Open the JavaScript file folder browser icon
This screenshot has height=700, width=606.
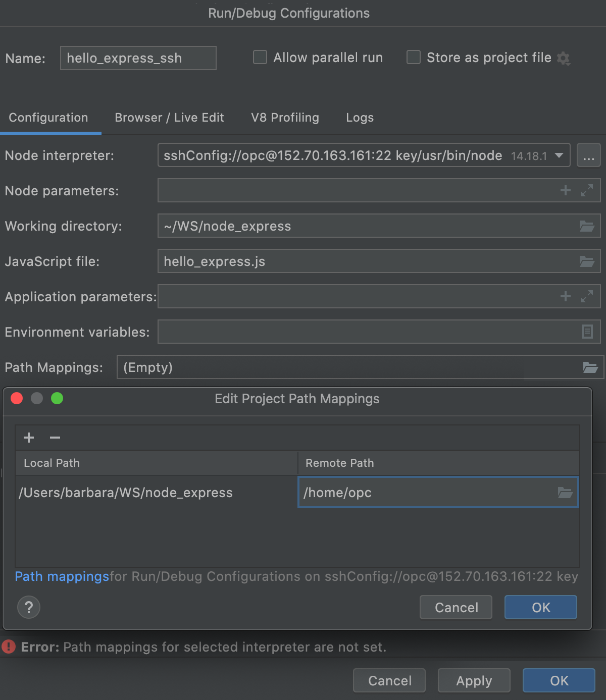point(587,261)
